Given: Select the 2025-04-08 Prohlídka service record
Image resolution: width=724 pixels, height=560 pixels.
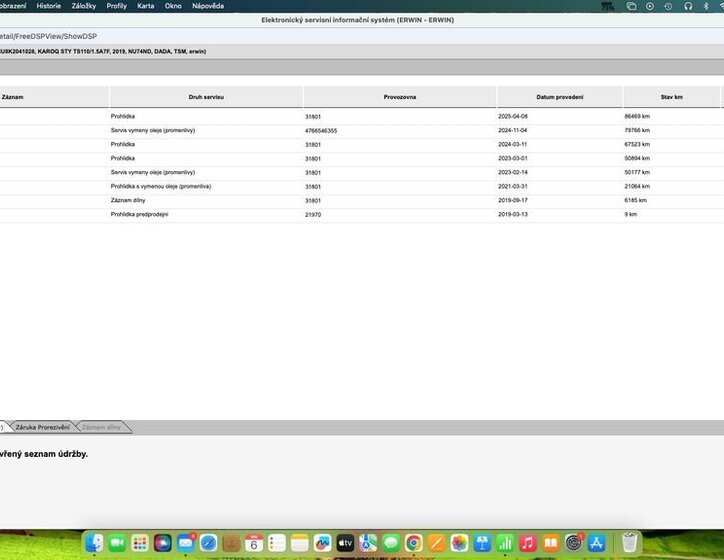Looking at the screenshot, I should [122, 116].
